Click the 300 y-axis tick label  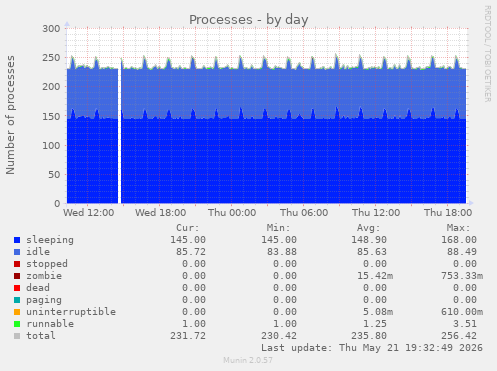(x=51, y=29)
